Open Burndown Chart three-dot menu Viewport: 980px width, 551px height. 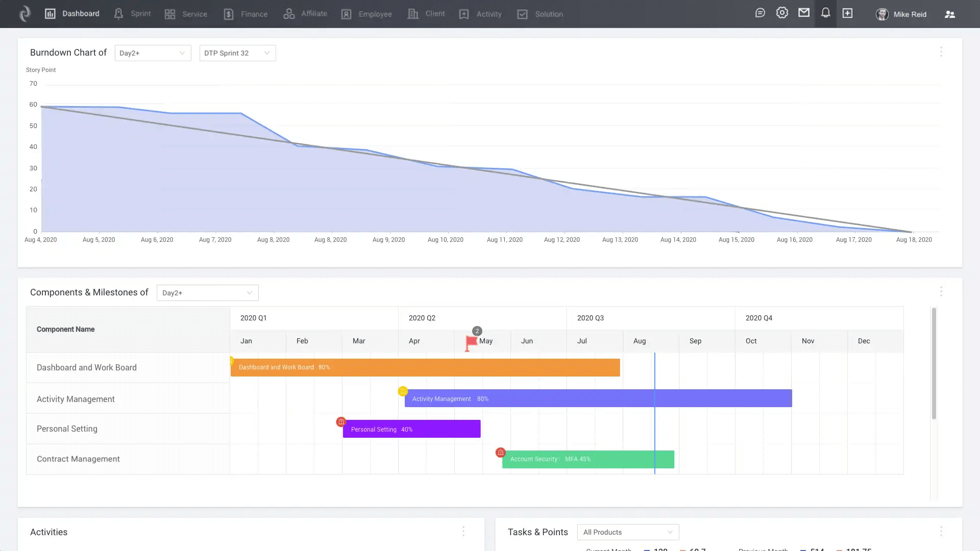tap(941, 52)
